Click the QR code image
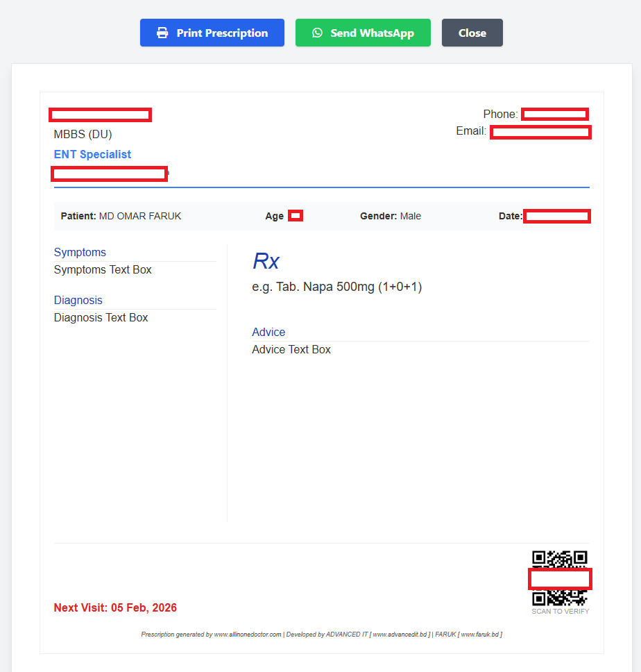The image size is (641, 672). click(559, 559)
